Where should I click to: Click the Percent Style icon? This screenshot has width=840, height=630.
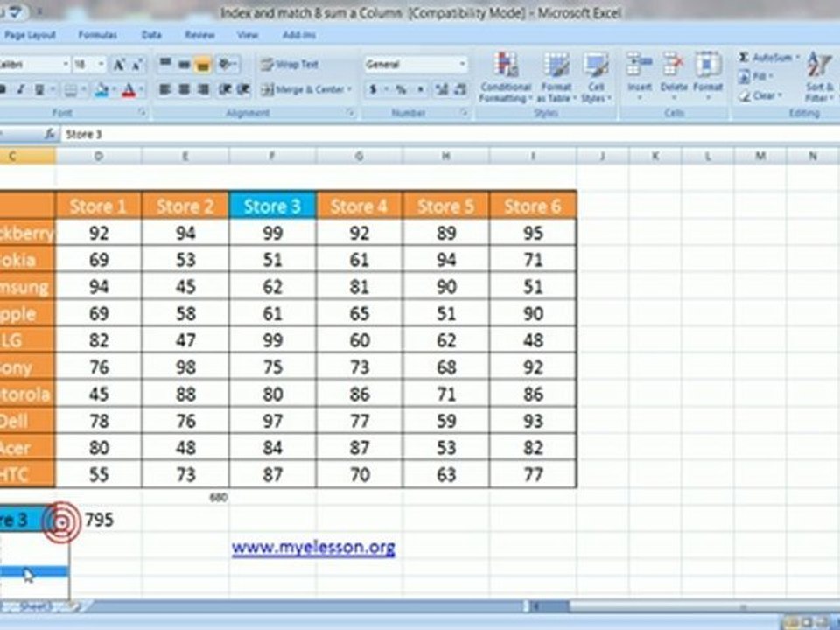(x=401, y=89)
